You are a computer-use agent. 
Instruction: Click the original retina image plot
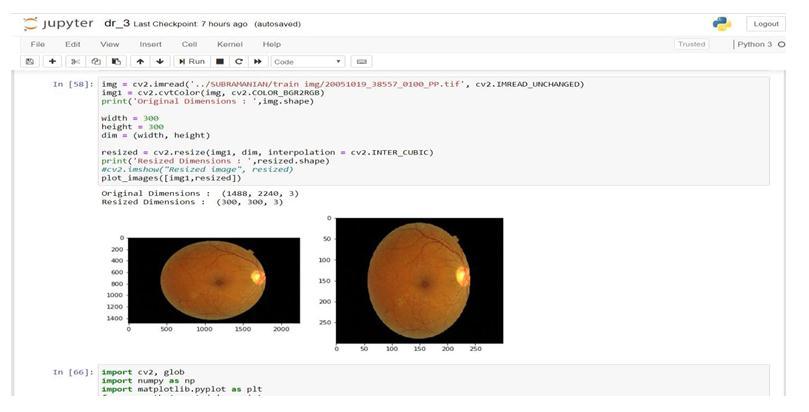[214, 280]
